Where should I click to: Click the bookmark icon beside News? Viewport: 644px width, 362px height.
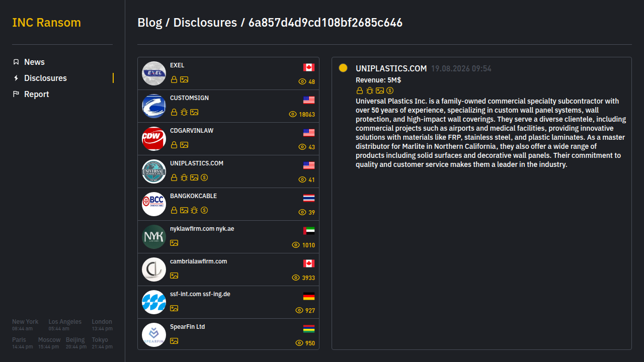(16, 62)
